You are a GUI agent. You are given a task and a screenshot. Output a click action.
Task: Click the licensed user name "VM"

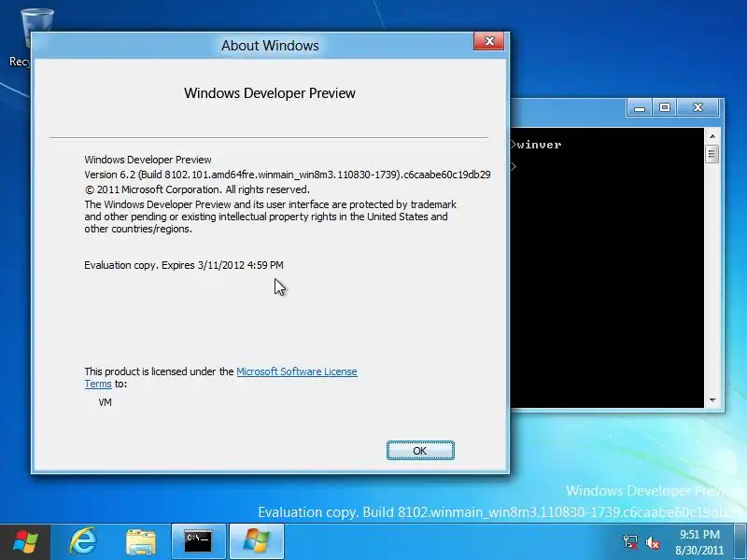pos(105,402)
